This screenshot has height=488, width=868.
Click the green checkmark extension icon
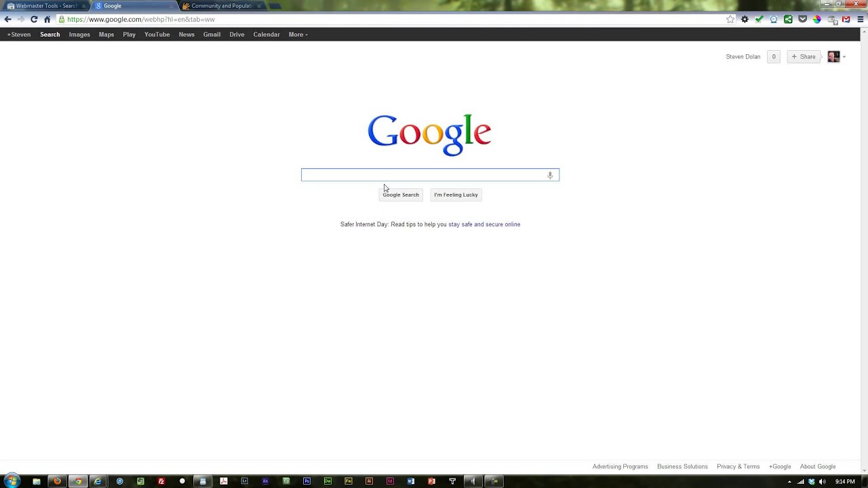coord(759,20)
